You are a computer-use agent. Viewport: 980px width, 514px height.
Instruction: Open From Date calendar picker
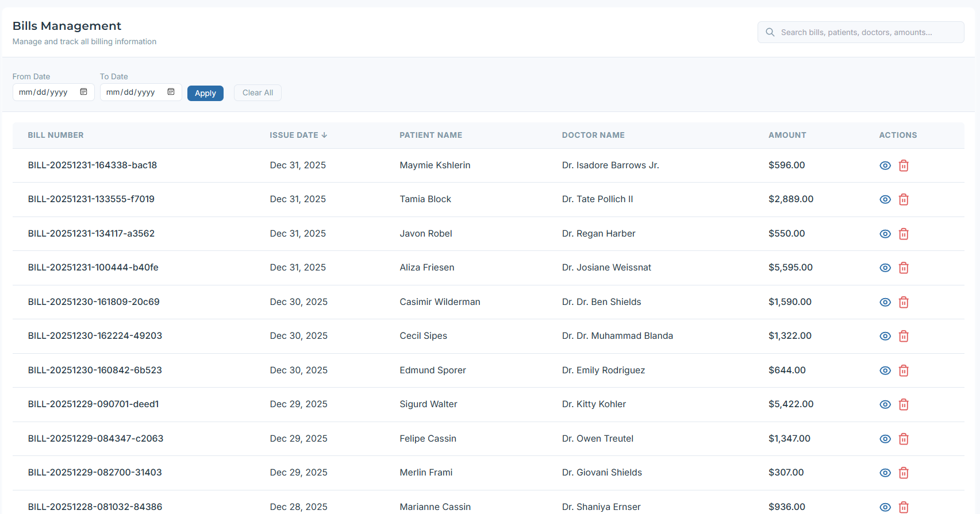83,92
